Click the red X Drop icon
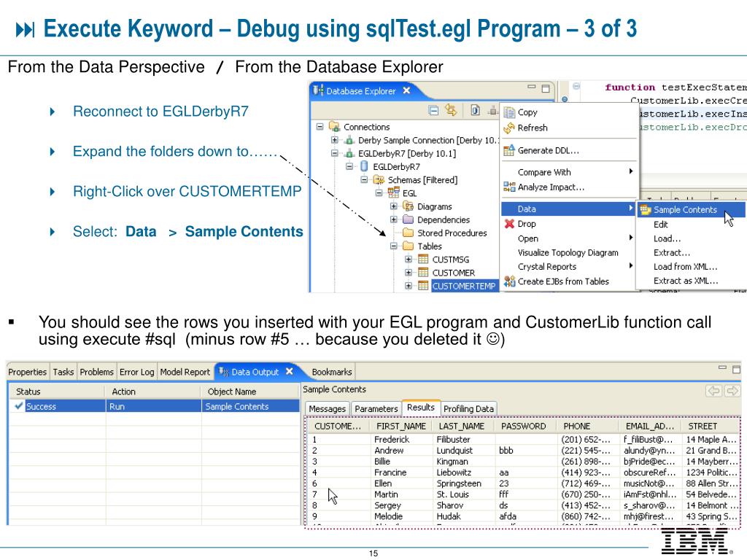The height and width of the screenshot is (560, 747). [509, 224]
